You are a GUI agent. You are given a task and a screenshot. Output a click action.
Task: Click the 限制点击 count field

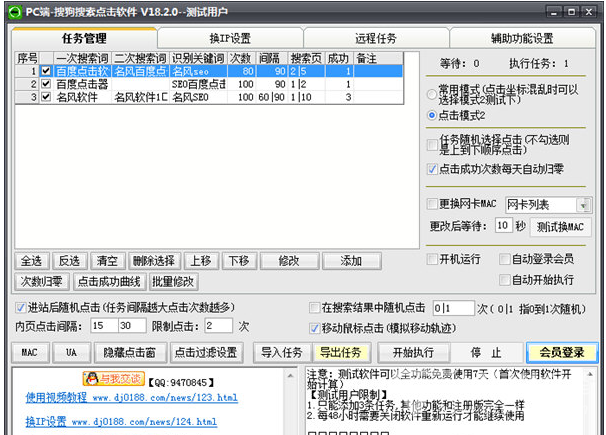tap(219, 326)
